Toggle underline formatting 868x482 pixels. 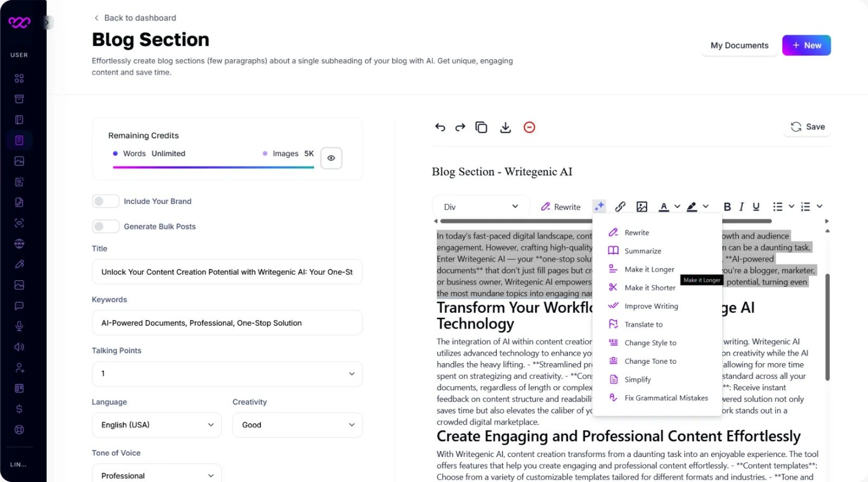click(756, 206)
